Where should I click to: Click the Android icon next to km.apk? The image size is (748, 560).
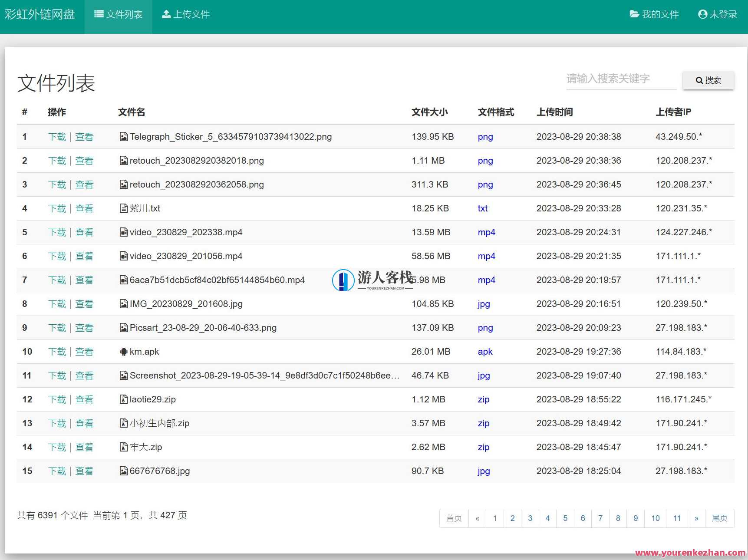[x=124, y=352]
